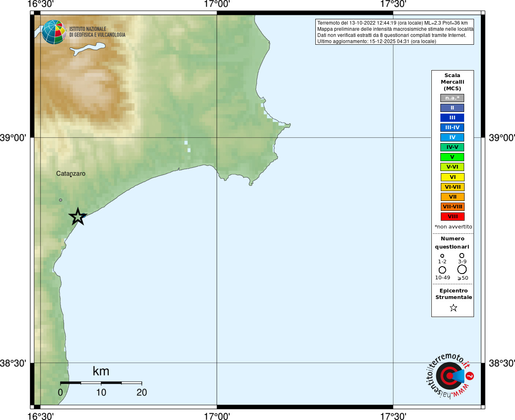Click the km scale bar
The image size is (515, 420).
(101, 383)
